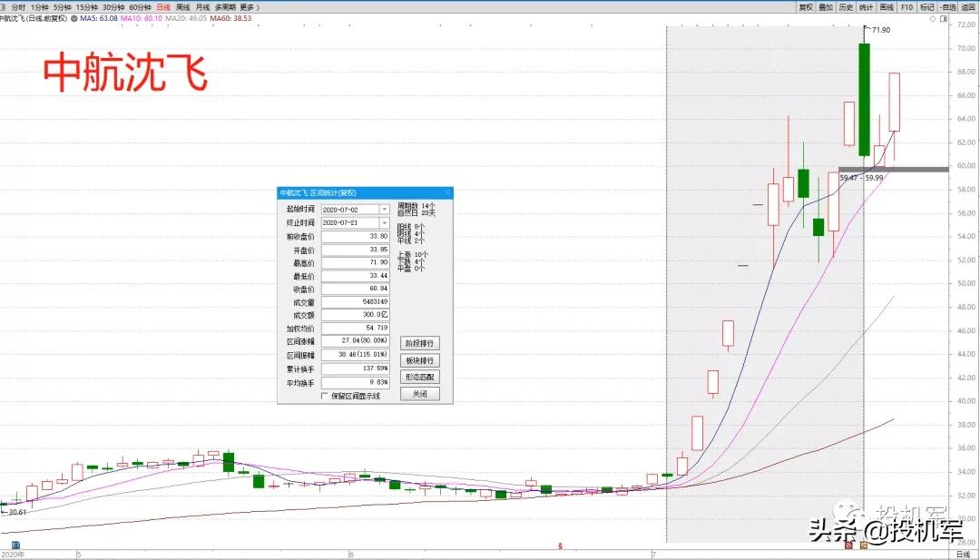Screen dimensions: 980x560
Task: Click the 日线 period label at bottom right
Action: click(x=963, y=554)
